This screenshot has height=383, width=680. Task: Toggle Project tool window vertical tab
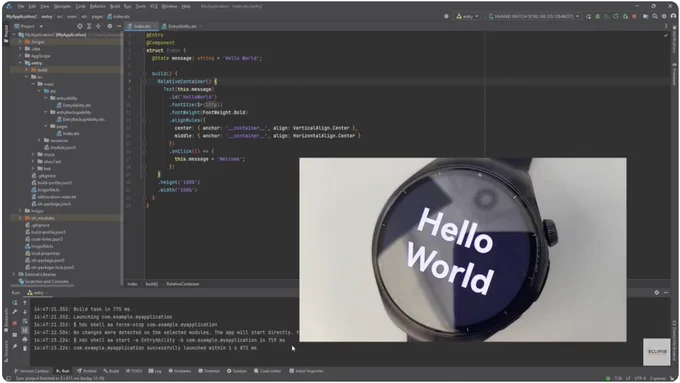tap(6, 34)
